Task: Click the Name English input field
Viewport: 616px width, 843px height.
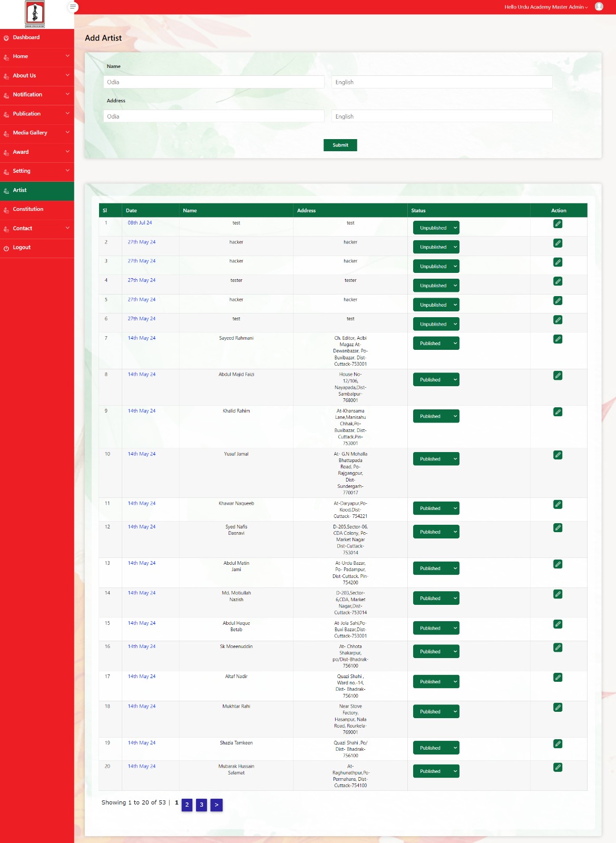Action: coord(442,82)
